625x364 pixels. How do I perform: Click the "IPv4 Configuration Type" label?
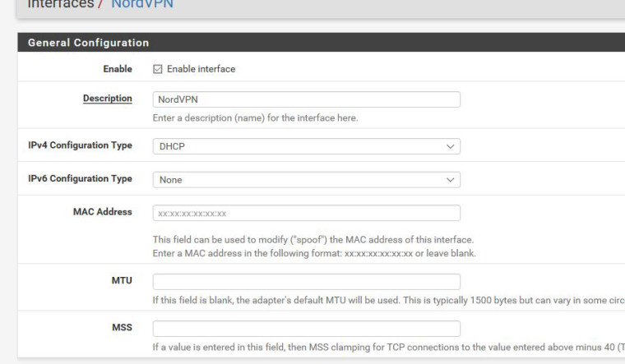tap(80, 145)
